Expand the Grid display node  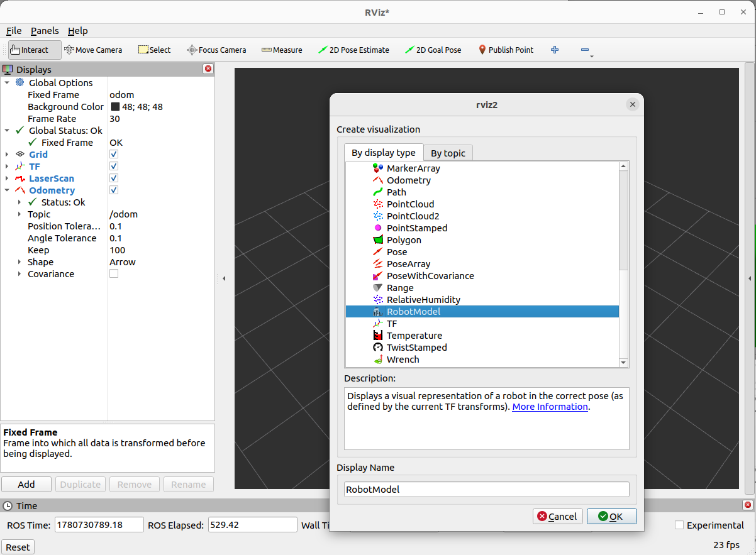click(x=7, y=155)
